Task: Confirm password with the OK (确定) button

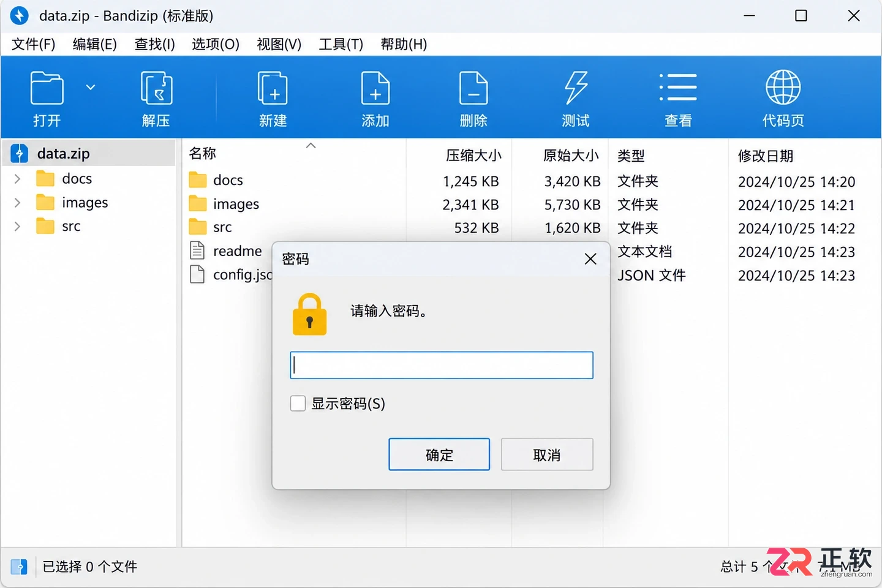Action: (439, 454)
